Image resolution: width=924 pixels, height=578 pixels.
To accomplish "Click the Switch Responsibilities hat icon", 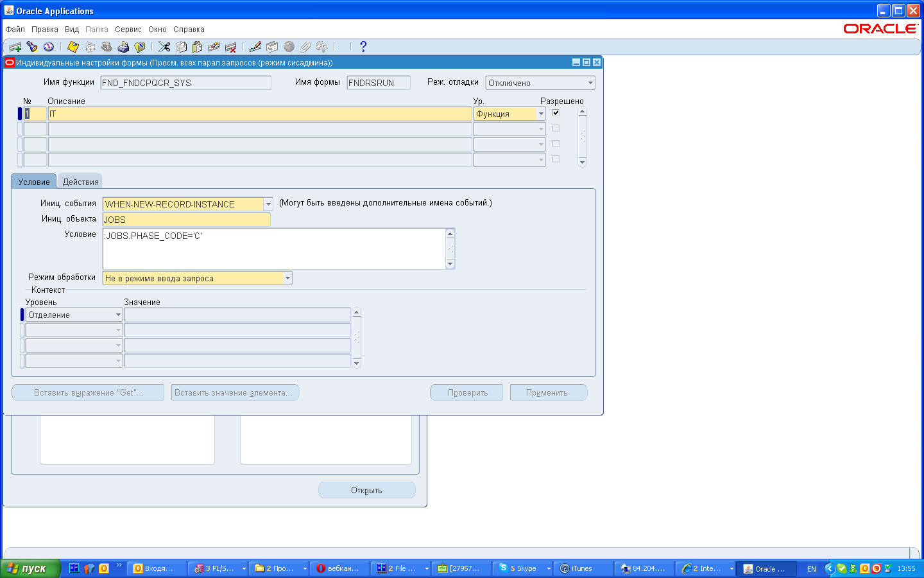I will (107, 47).
